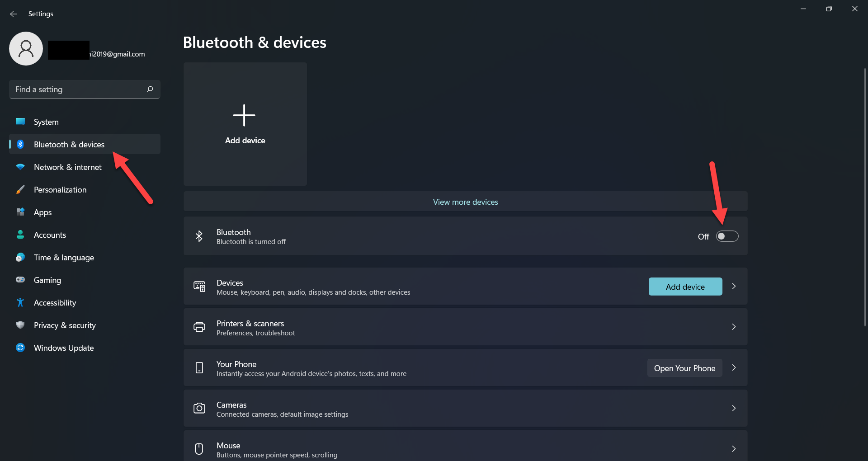Viewport: 868px width, 461px height.
Task: Click the Find a setting search box
Action: click(x=79, y=89)
